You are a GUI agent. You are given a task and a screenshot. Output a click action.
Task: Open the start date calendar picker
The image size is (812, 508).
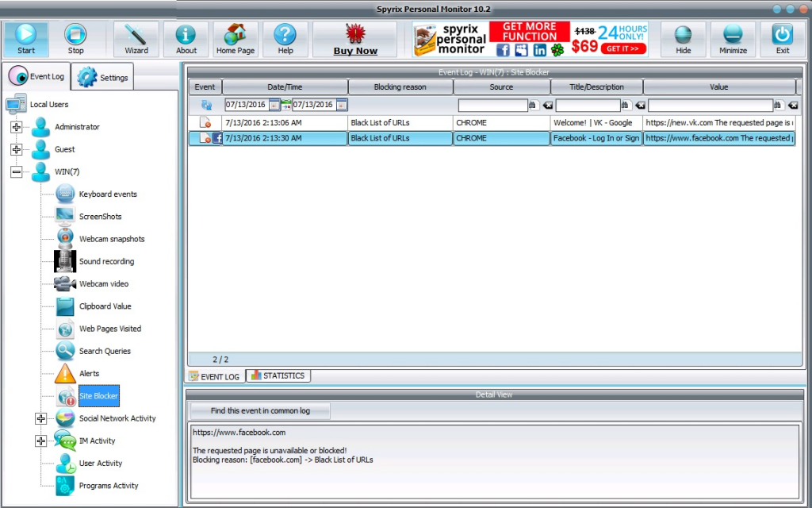pos(274,105)
